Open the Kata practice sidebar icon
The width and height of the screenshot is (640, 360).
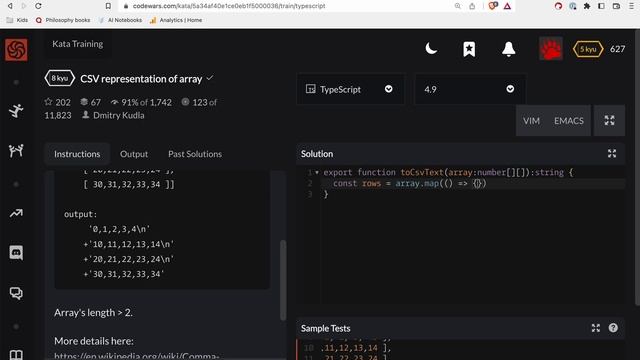point(16,111)
